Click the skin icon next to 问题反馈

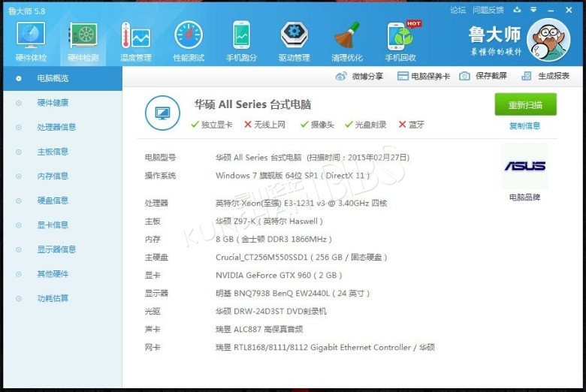(517, 11)
